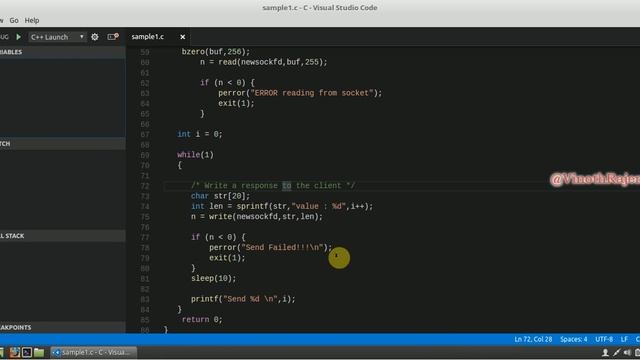This screenshot has width=640, height=360.
Task: Click the sprintf 'value : %d' line
Action: (282, 206)
